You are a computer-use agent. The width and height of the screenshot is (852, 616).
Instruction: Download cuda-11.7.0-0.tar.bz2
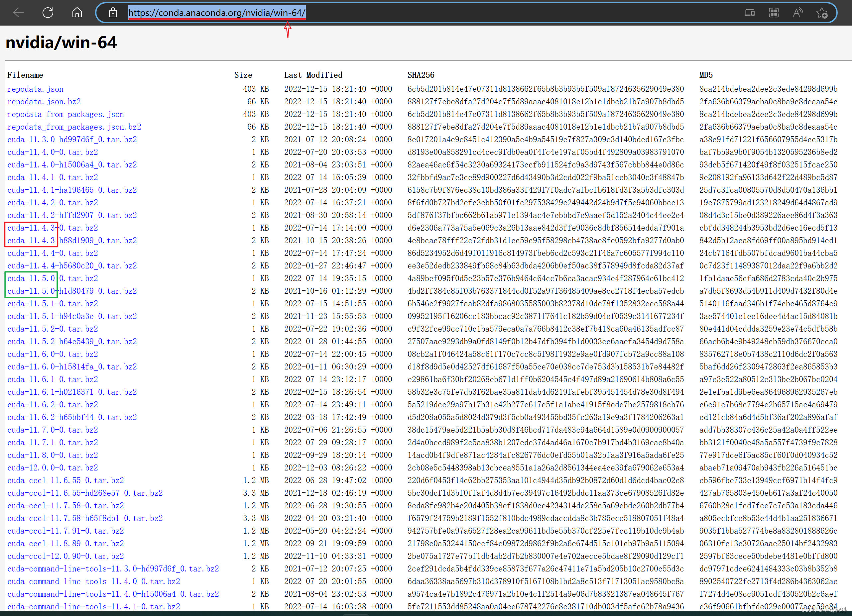coord(53,430)
